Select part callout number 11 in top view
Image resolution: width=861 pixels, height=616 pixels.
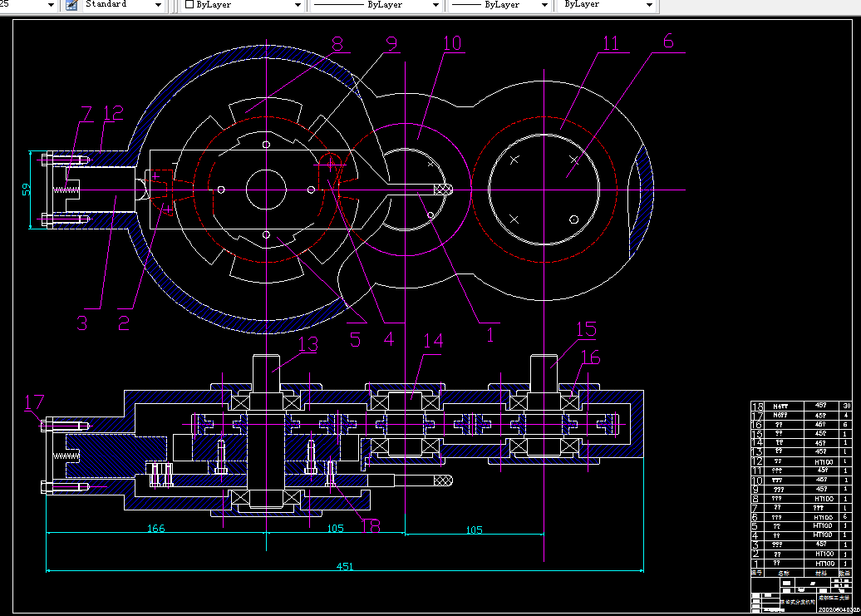coord(610,43)
